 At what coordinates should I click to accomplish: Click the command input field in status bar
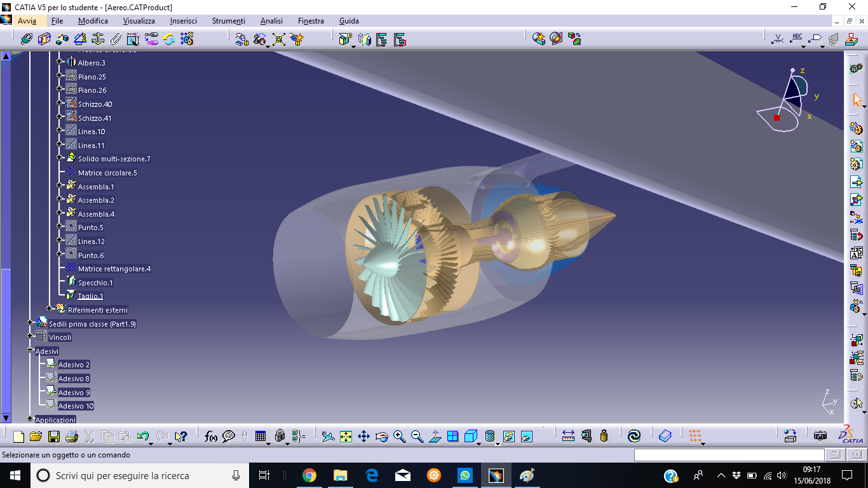pos(729,455)
